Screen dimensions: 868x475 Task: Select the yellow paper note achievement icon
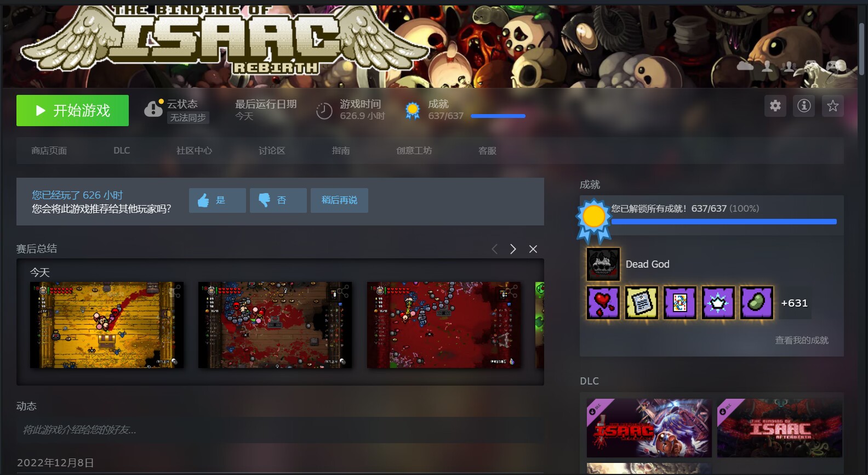(x=641, y=303)
